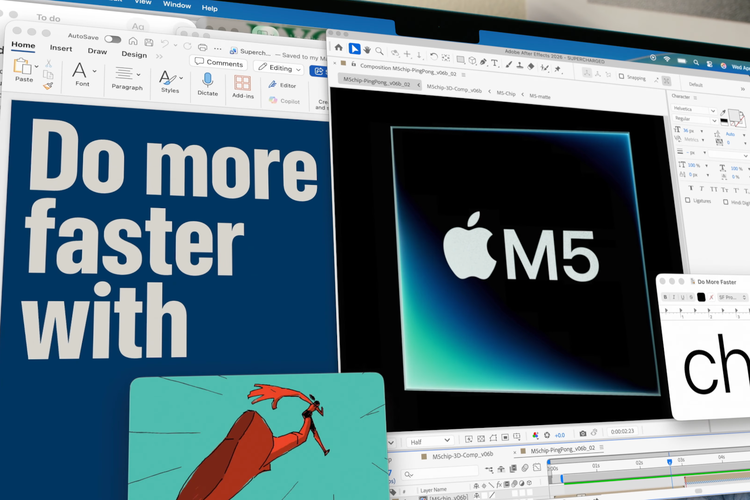Show more ribbon tabs via double chevron
This screenshot has height=500, width=750.
(159, 56)
